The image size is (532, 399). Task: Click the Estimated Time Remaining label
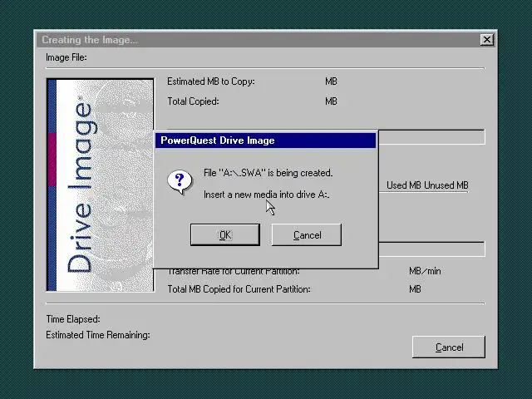[98, 335]
